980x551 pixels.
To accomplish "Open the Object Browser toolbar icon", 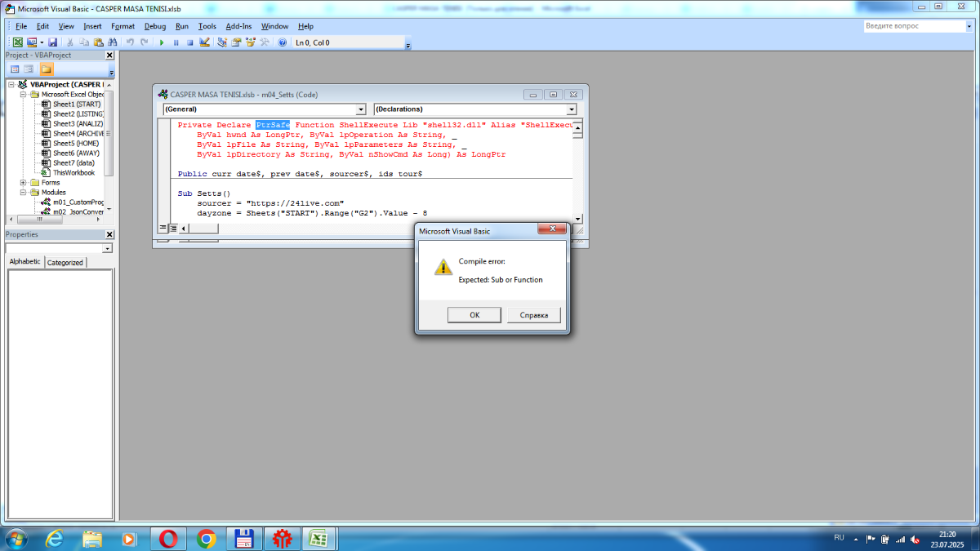I will click(x=250, y=42).
